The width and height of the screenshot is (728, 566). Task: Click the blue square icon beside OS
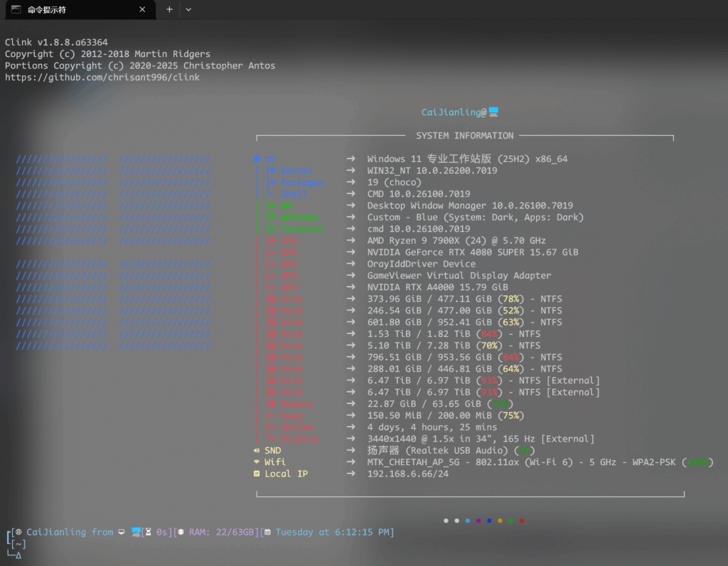pos(257,159)
